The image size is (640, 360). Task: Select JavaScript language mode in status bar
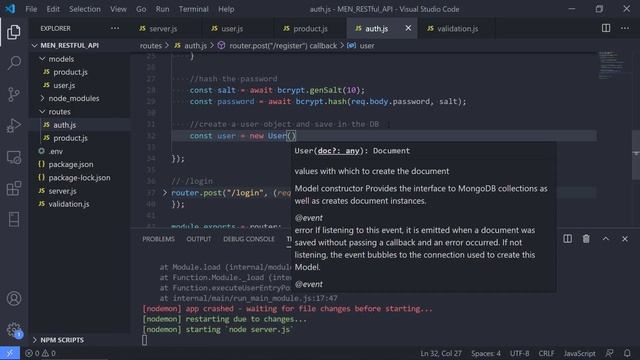pos(579,353)
